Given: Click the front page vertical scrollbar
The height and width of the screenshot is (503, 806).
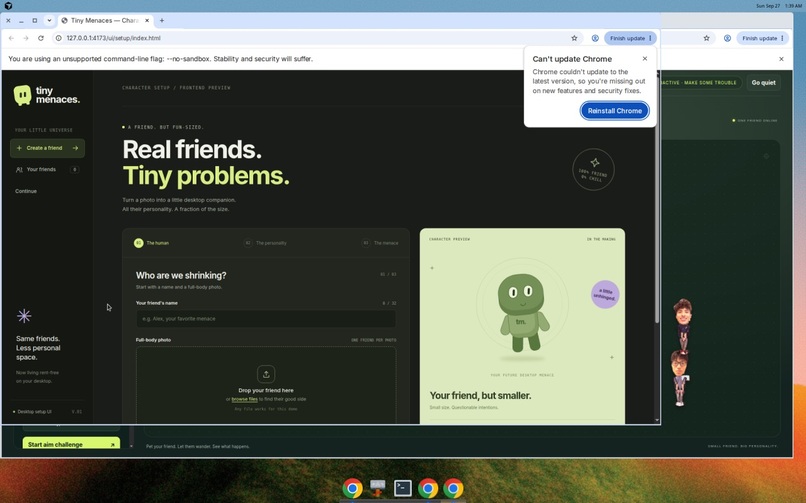Looking at the screenshot, I should (x=656, y=200).
